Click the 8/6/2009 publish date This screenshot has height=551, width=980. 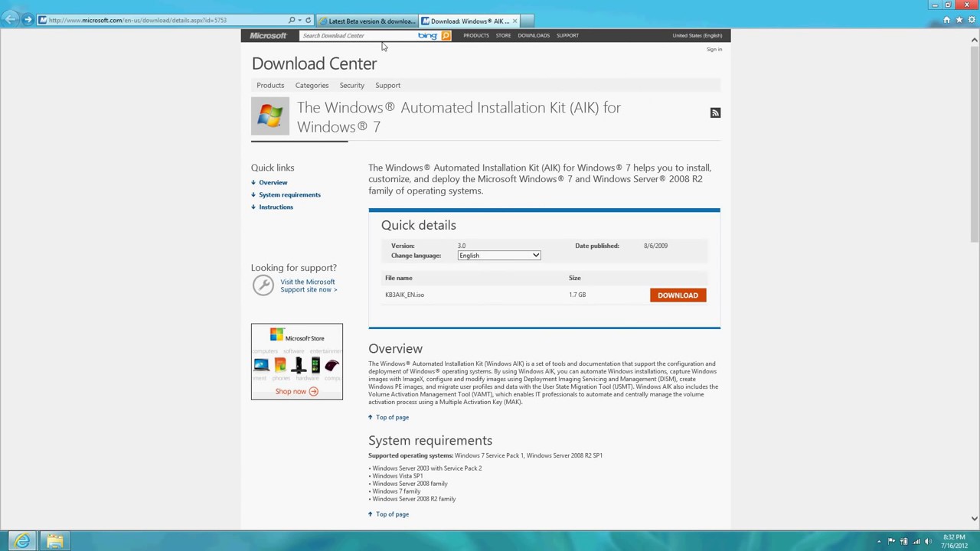[x=655, y=246]
